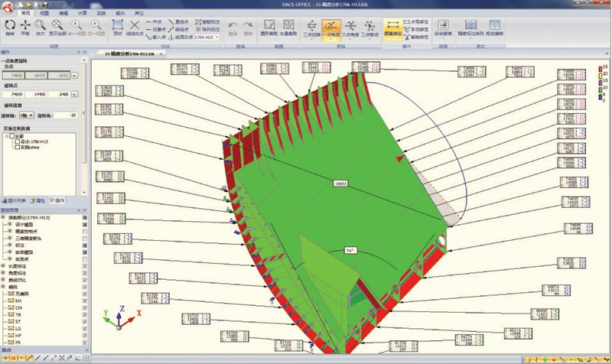Toggle the 设计(176K-H13) checkbox
The image size is (612, 364).
[18, 142]
